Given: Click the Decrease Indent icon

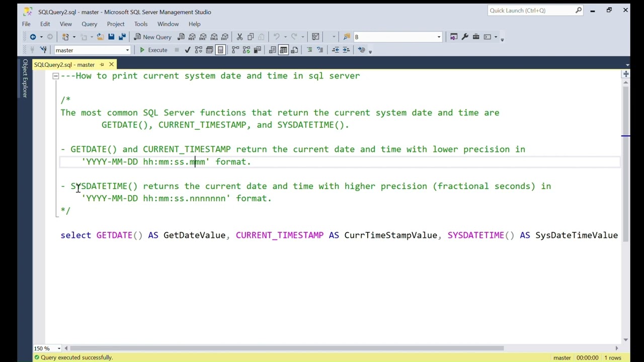Looking at the screenshot, I should pos(336,50).
